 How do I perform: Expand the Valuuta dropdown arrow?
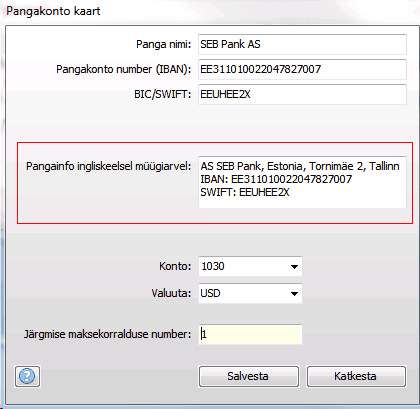point(294,294)
